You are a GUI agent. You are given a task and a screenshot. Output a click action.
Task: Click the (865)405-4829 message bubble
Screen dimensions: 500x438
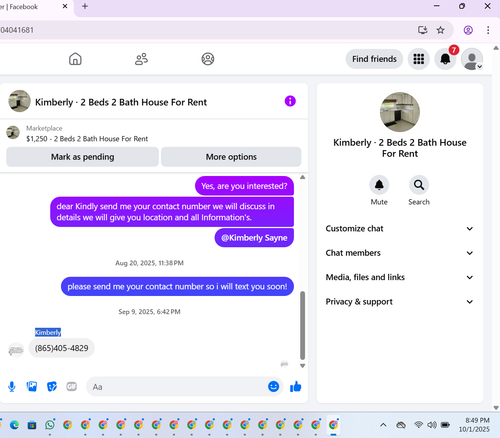coord(62,348)
